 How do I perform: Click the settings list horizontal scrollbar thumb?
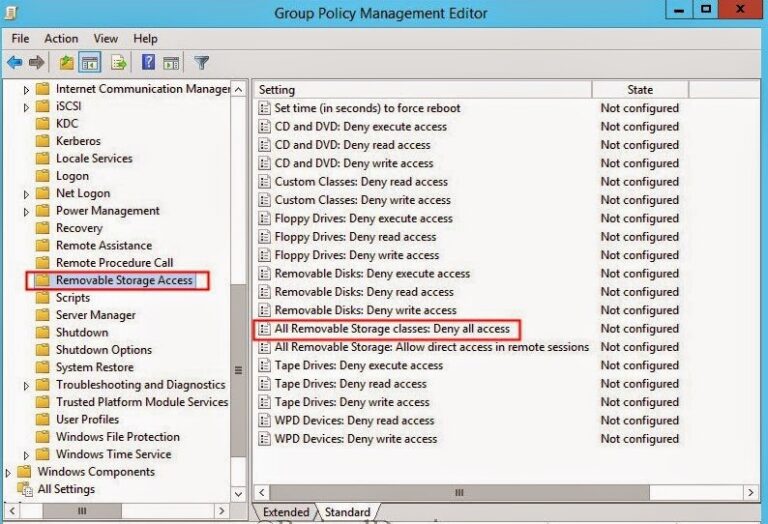click(x=459, y=493)
